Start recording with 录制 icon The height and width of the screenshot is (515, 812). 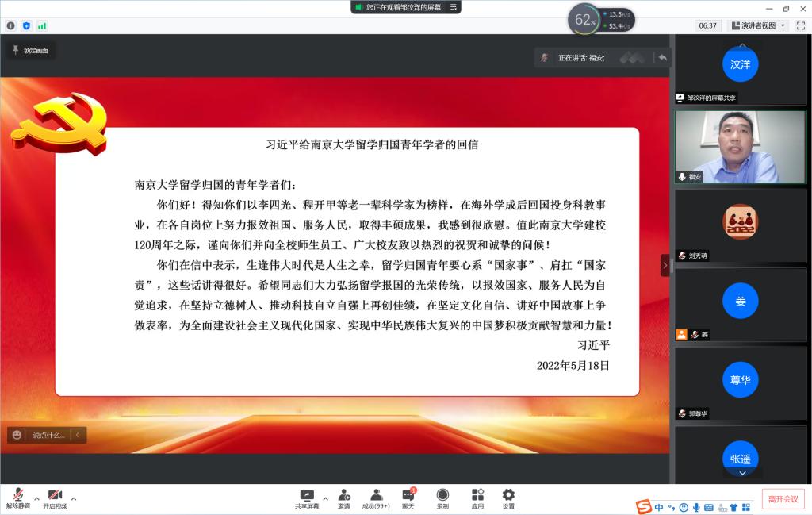coord(442,498)
